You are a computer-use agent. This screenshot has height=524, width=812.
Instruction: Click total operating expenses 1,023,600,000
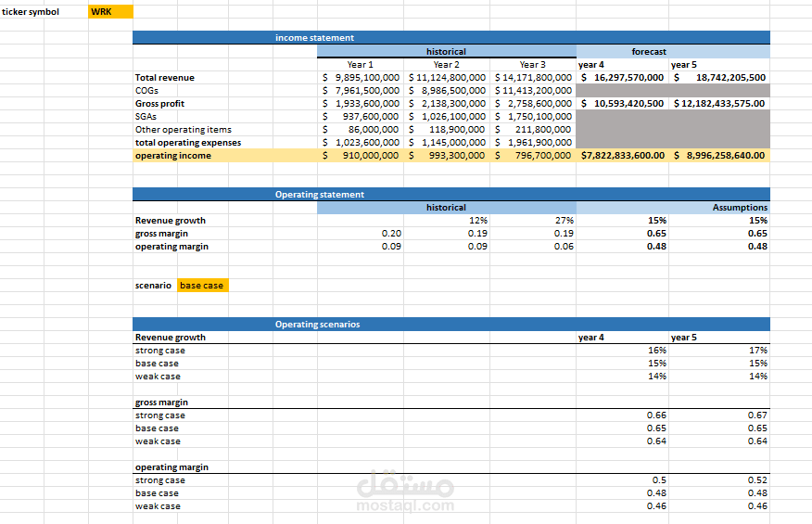coord(361,142)
